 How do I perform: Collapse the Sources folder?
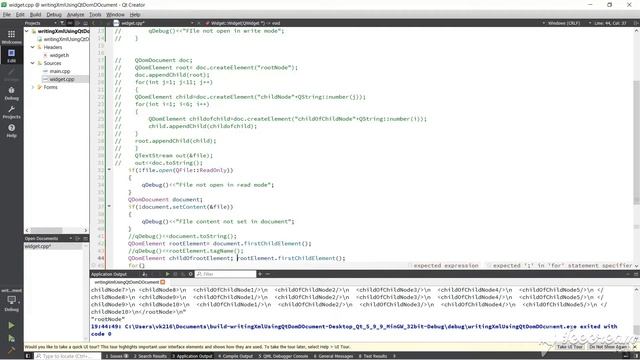[x=33, y=63]
